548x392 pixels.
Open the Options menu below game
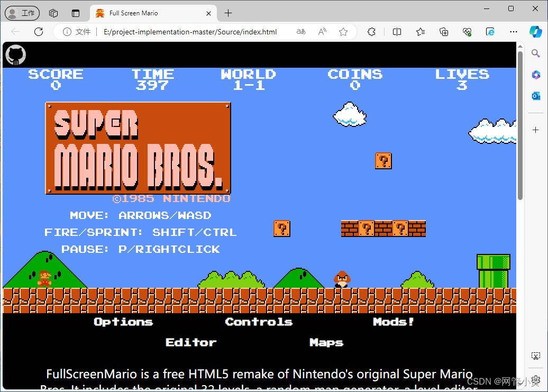(123, 322)
